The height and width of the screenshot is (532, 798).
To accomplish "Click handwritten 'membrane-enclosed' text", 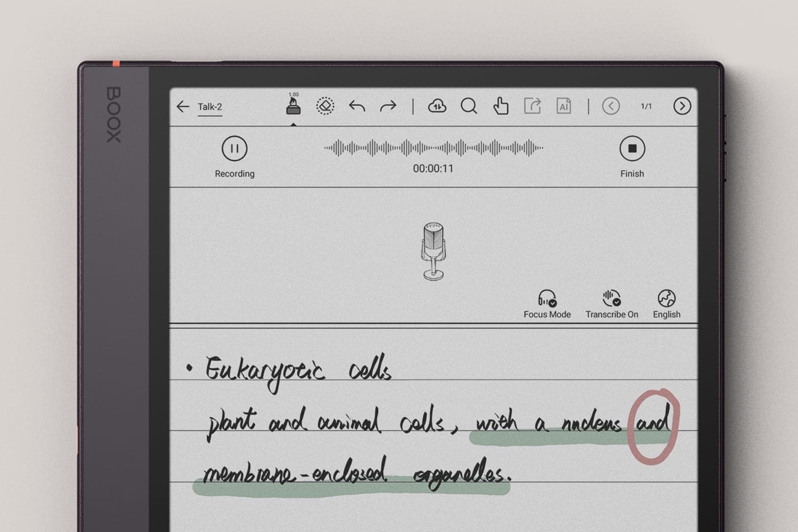I will [295, 471].
